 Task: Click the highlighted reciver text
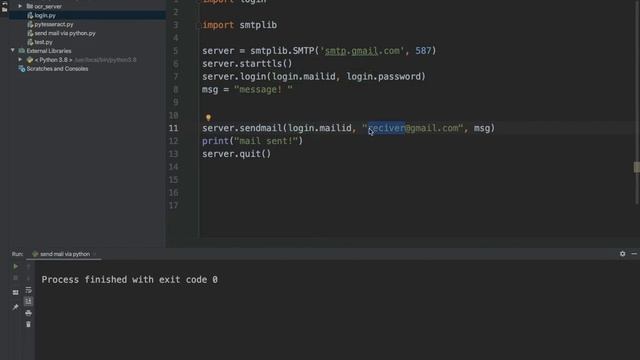pos(387,128)
